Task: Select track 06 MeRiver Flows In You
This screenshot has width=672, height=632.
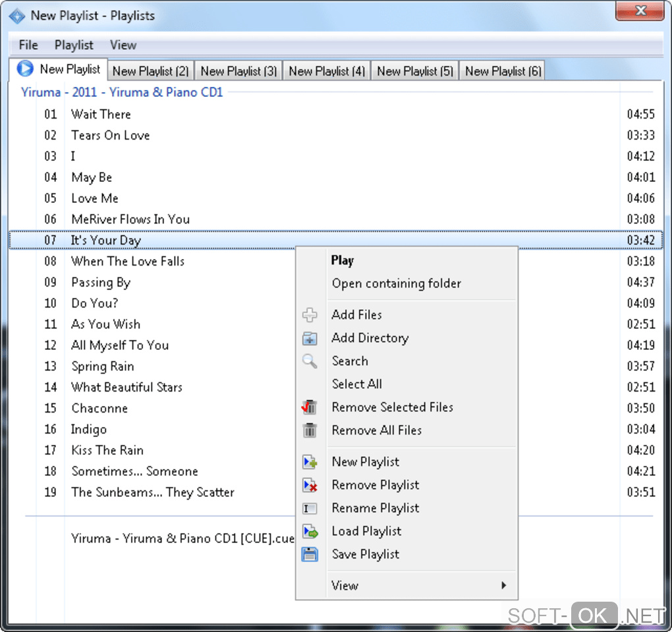Action: point(335,219)
